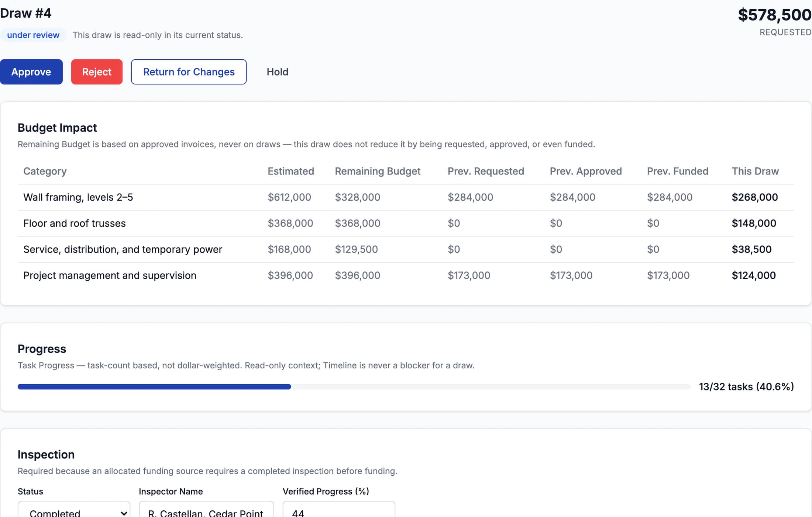Click the task progress bar
The height and width of the screenshot is (517, 812).
pos(354,386)
